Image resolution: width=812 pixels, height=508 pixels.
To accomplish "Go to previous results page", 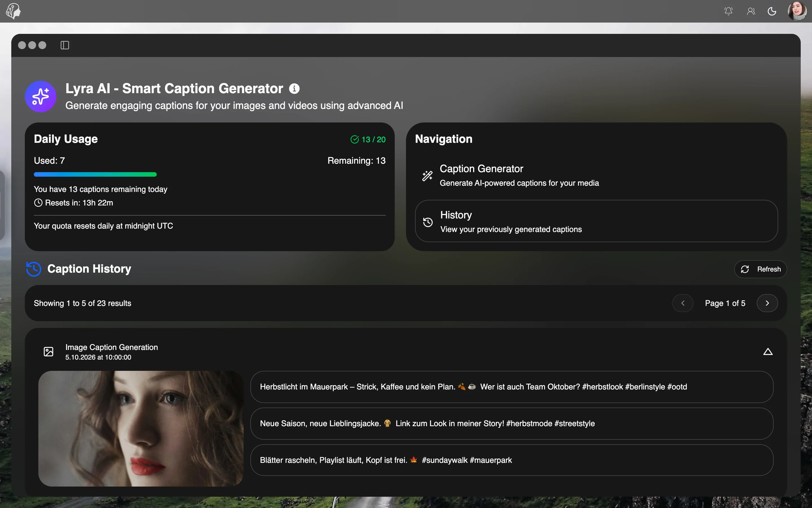I will point(683,303).
